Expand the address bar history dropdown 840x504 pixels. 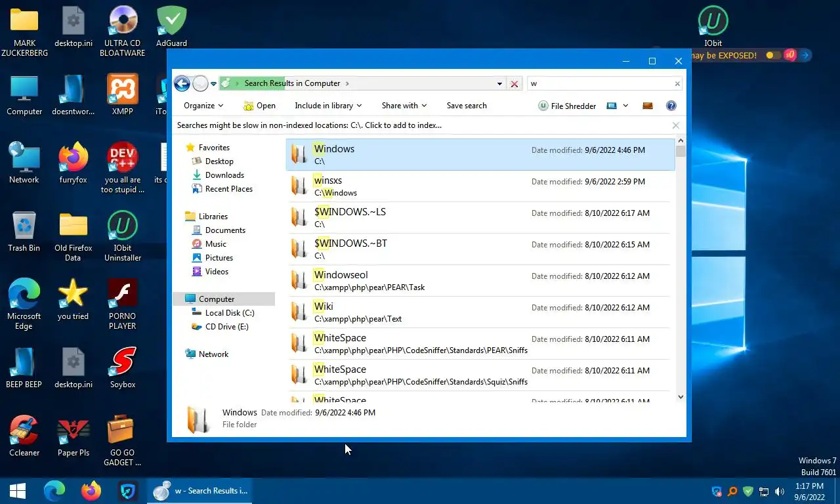pyautogui.click(x=499, y=84)
